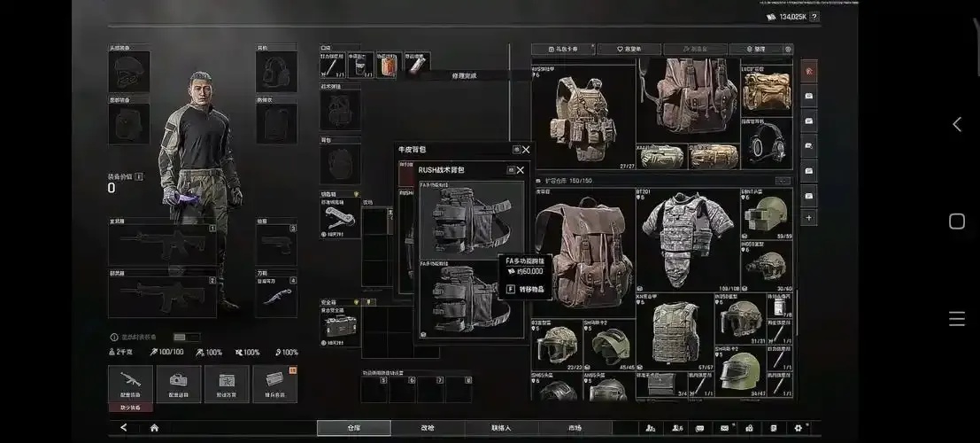Open the preset plan button with star folder

pos(227,384)
